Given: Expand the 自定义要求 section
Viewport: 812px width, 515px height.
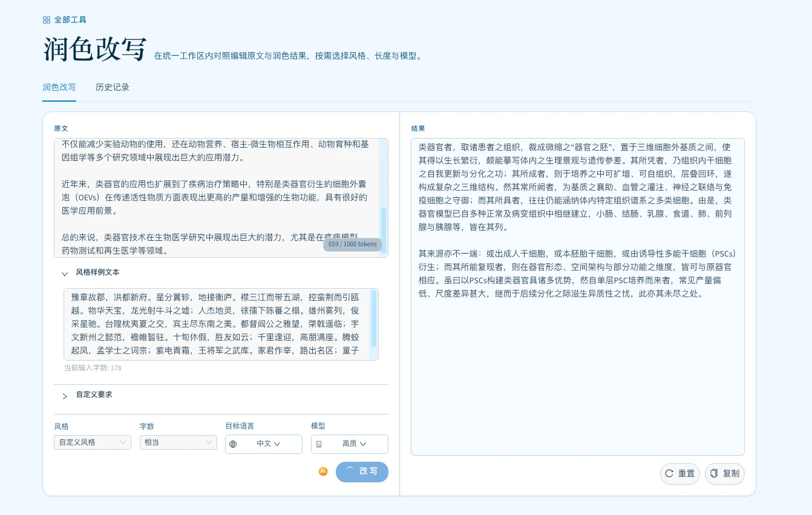Looking at the screenshot, I should click(x=65, y=396).
